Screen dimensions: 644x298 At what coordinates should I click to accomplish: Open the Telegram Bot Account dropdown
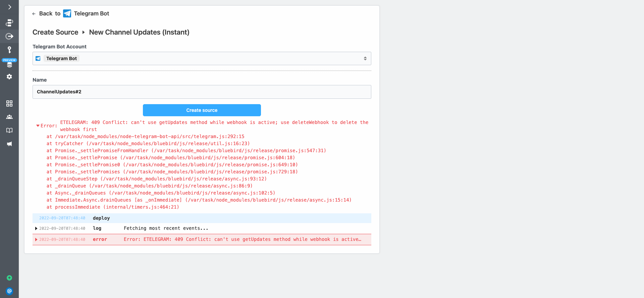(202, 58)
